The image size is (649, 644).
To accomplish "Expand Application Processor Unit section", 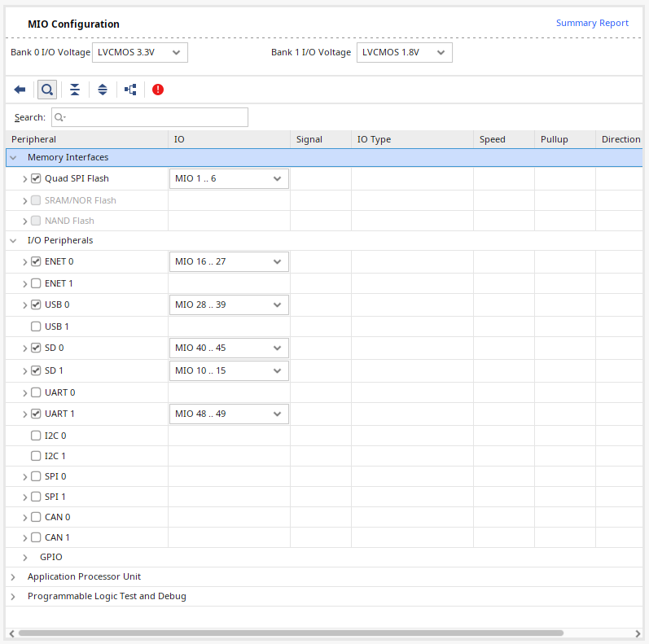I will tap(13, 577).
